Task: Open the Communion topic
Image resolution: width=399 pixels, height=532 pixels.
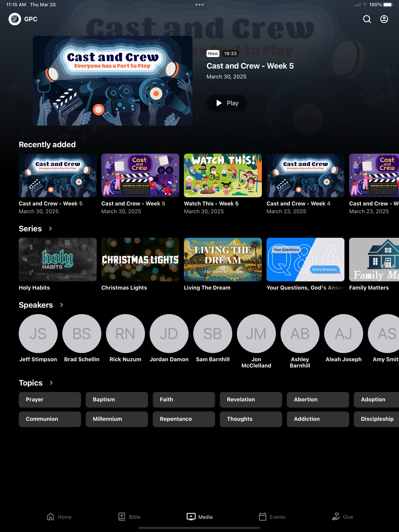Action: (x=50, y=419)
